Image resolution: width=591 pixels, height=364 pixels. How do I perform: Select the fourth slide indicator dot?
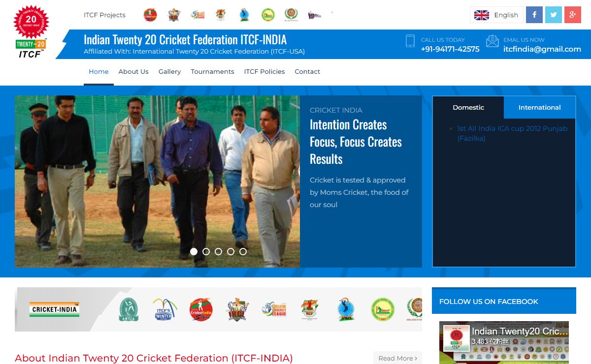coord(230,251)
